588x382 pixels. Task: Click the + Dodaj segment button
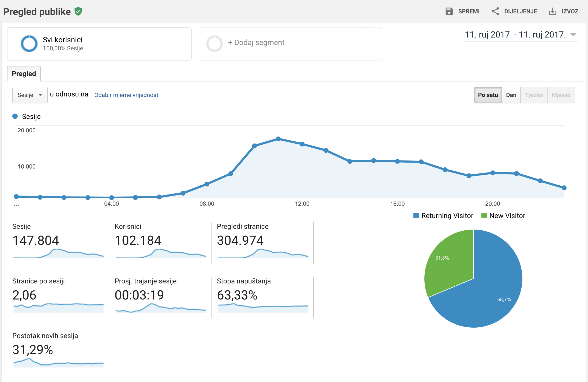(x=256, y=43)
